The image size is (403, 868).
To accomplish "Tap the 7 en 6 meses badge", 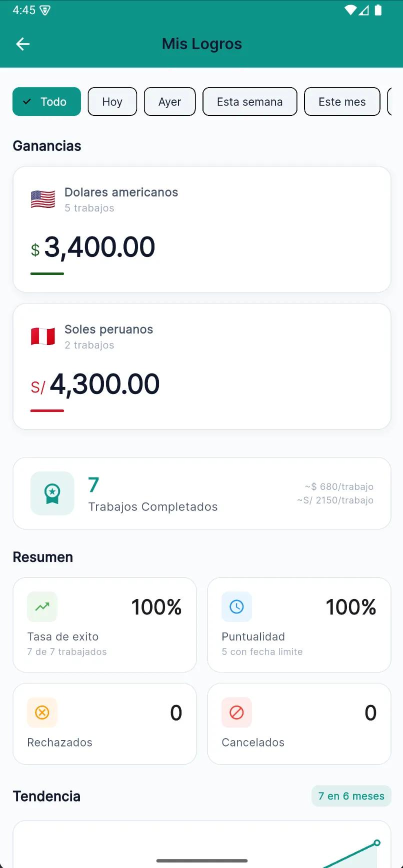I will click(x=351, y=795).
